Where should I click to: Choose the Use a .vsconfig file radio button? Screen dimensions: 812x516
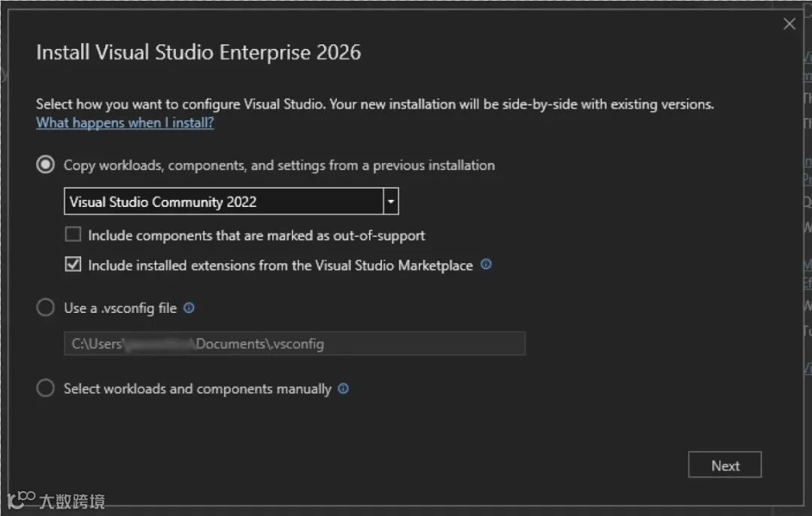[x=46, y=308]
